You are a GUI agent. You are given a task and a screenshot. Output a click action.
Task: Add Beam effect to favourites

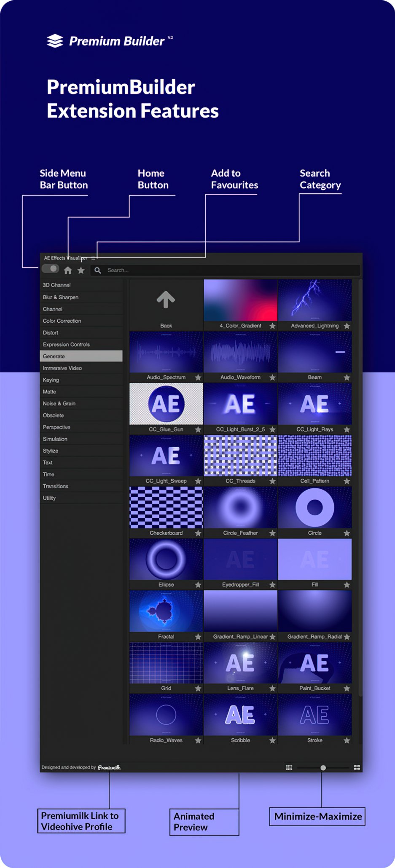click(x=347, y=378)
